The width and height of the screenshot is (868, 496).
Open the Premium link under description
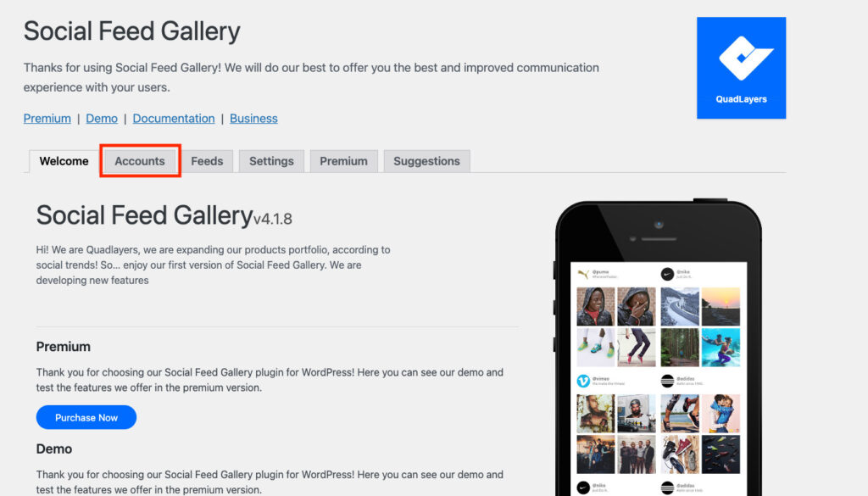[x=47, y=119]
